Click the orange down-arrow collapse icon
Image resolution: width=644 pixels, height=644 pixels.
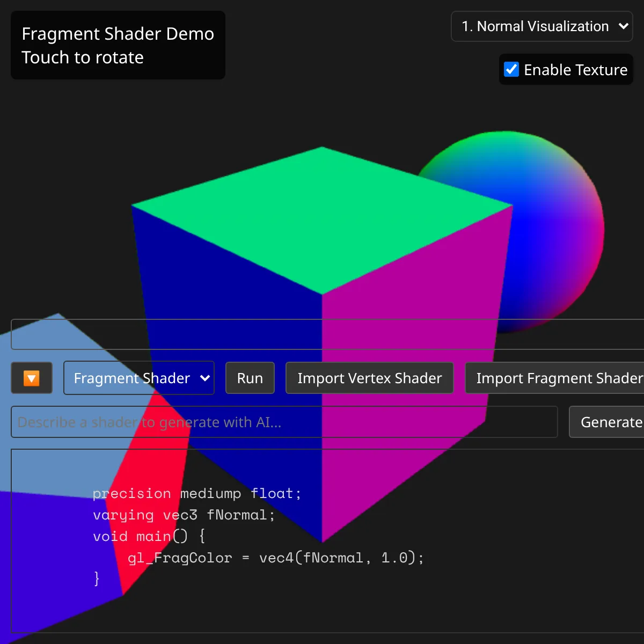32,378
